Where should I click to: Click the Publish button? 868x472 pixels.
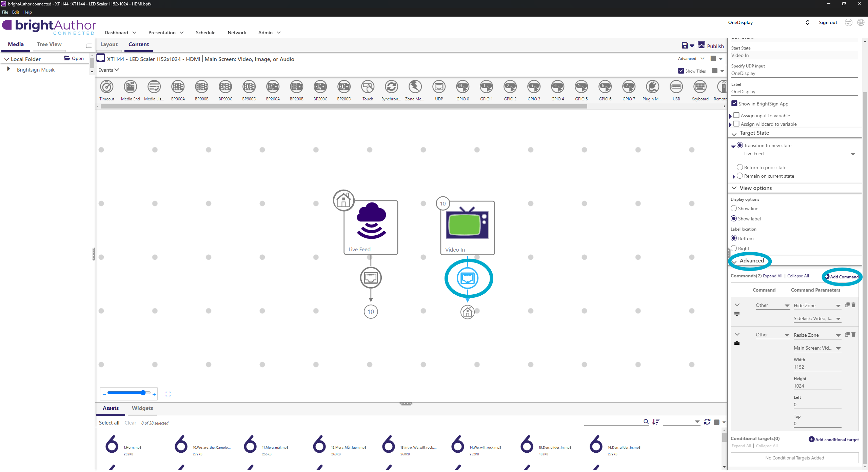(711, 46)
